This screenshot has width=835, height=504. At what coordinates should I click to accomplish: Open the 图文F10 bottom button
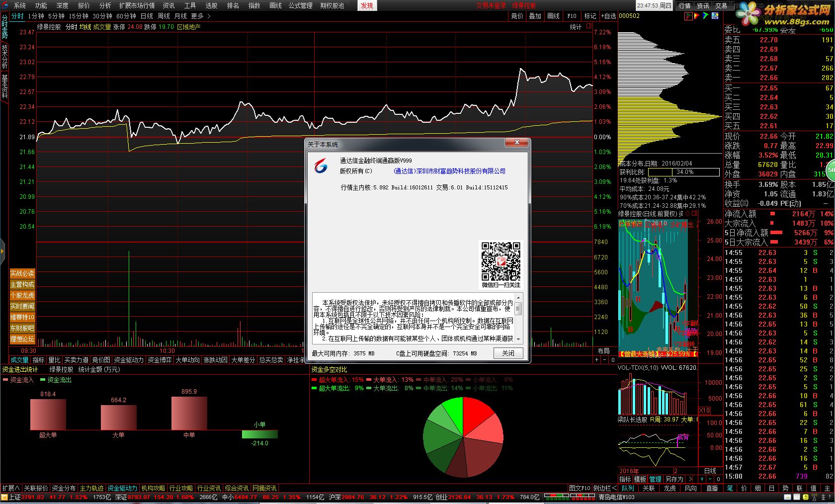[580, 488]
